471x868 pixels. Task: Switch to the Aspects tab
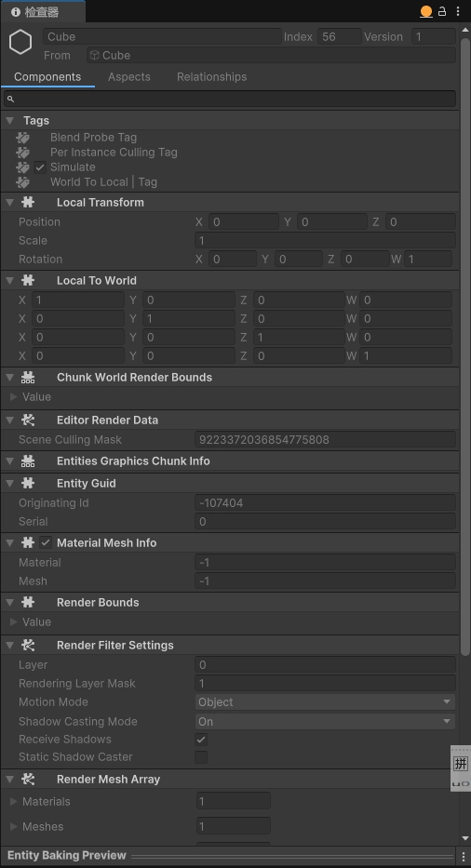[x=129, y=77]
